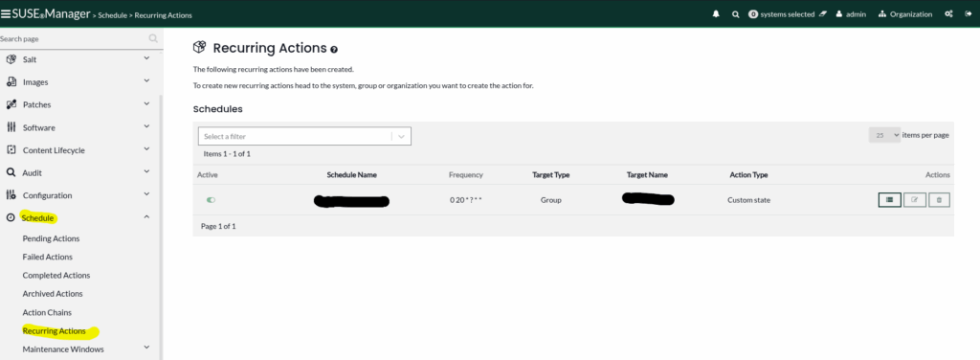
Task: Expand the Salt section chevron
Action: (146, 58)
